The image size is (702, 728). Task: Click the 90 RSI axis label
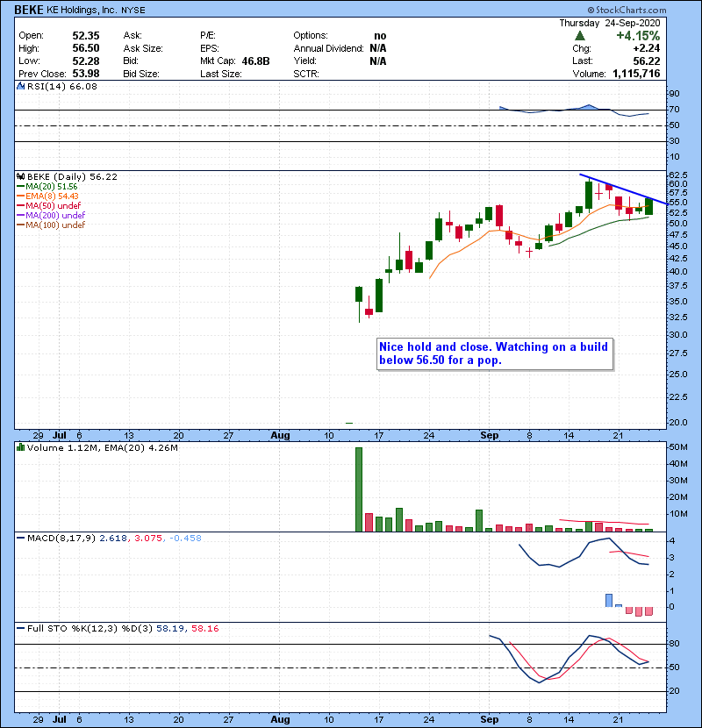[674, 93]
